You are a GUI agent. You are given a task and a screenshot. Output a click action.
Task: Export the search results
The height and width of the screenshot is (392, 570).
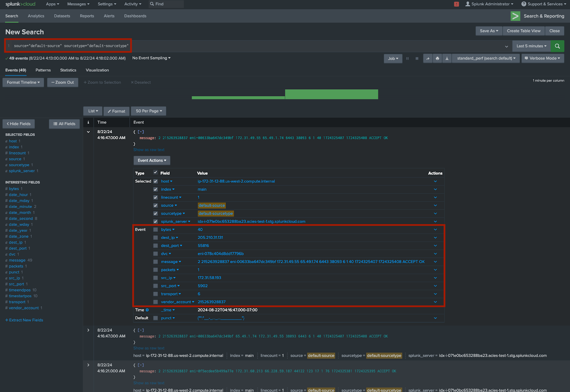(x=447, y=58)
